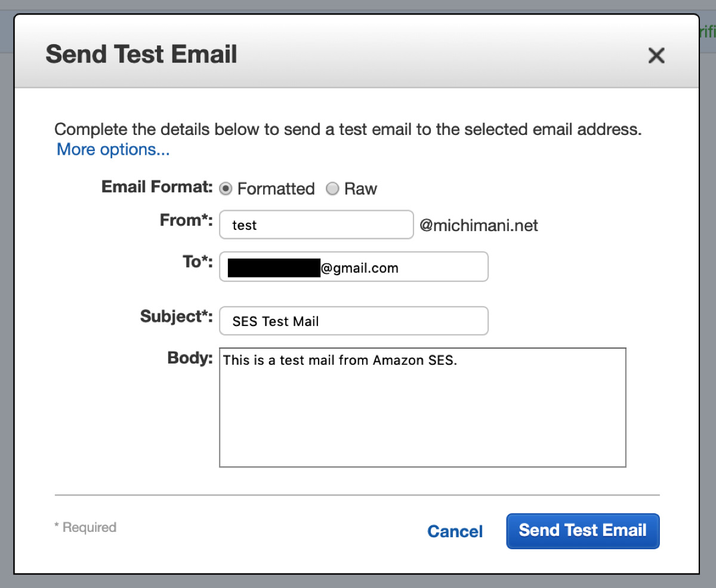Click the Email Format label
This screenshot has width=716, height=588.
pyautogui.click(x=156, y=187)
